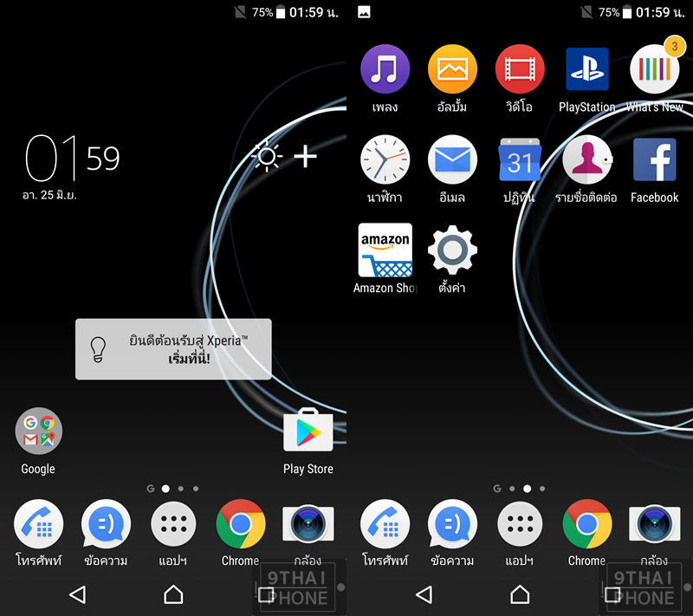693x616 pixels.
Task: Launch the PlayStation app
Action: [x=587, y=69]
